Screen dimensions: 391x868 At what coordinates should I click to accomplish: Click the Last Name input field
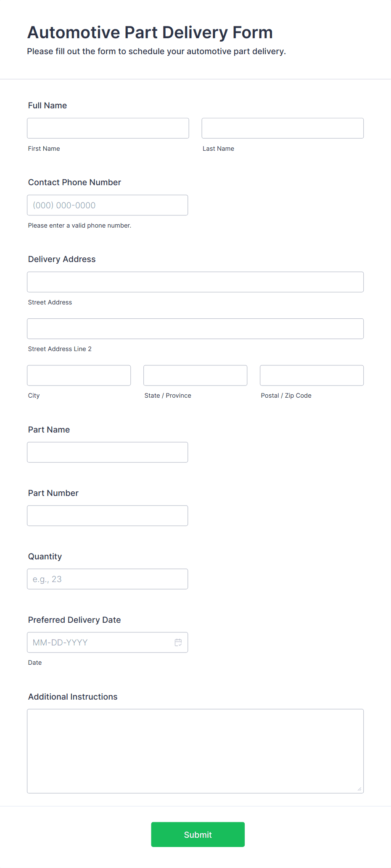coord(282,128)
